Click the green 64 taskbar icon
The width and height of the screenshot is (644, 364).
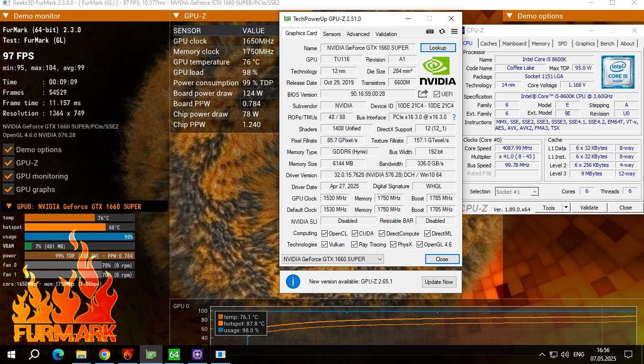click(x=174, y=355)
